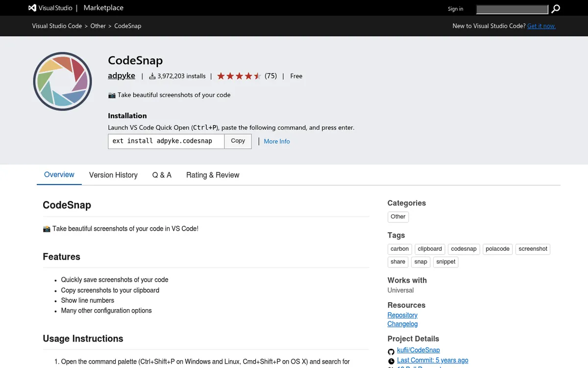Click the Other category chip
588x368 pixels.
(x=398, y=217)
